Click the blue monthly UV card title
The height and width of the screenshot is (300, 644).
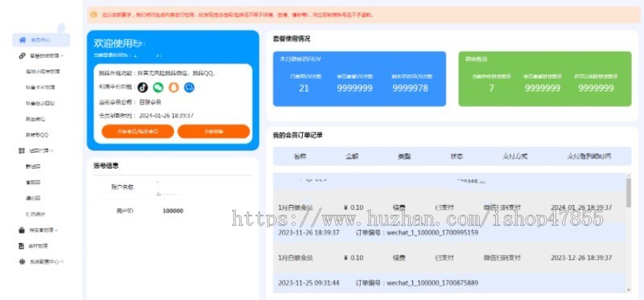pos(300,59)
